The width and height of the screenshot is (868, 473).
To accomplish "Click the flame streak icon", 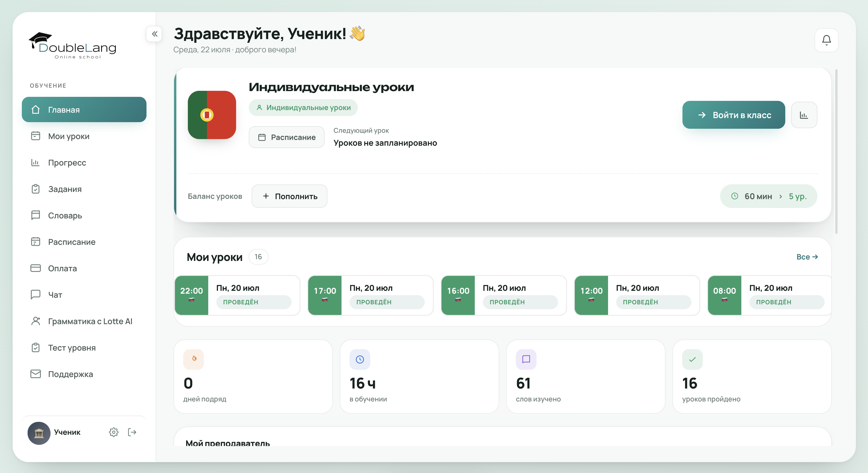I will tap(193, 359).
